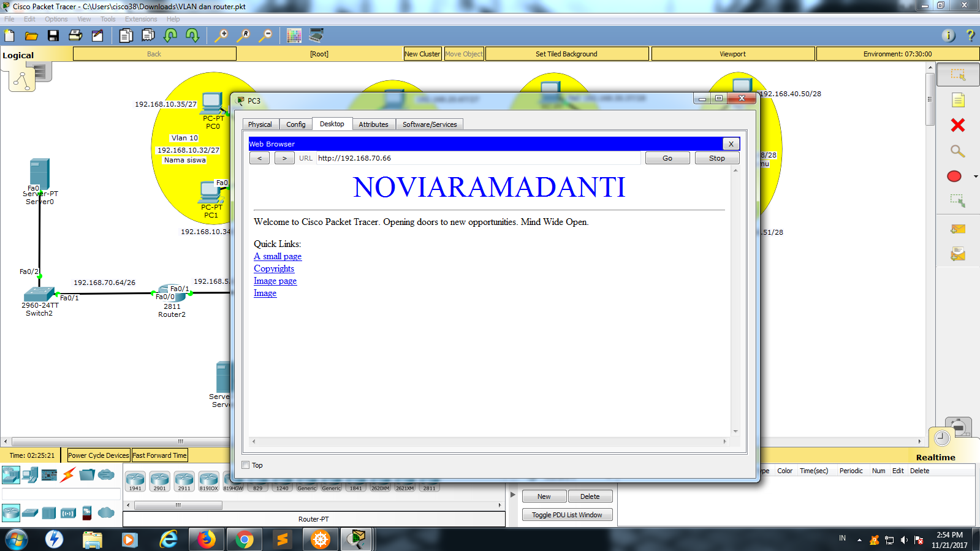Switch to the Config tab
This screenshot has width=980, height=551.
[296, 124]
